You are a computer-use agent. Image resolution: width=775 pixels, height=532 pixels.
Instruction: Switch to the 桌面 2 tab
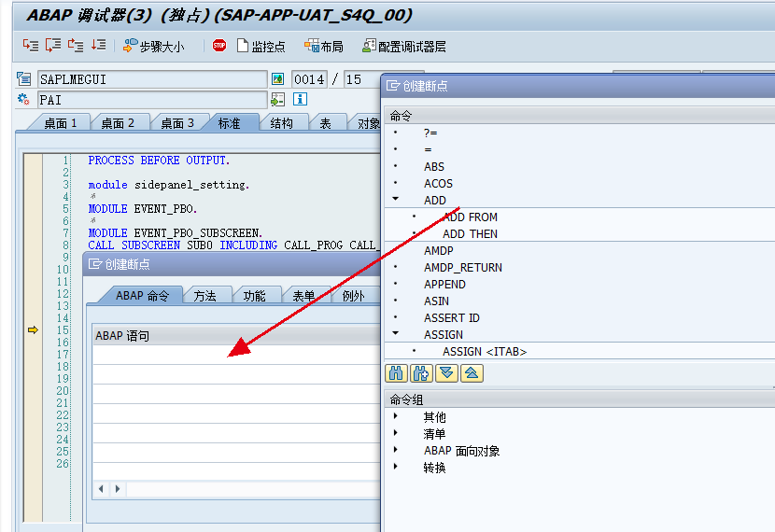tap(118, 123)
